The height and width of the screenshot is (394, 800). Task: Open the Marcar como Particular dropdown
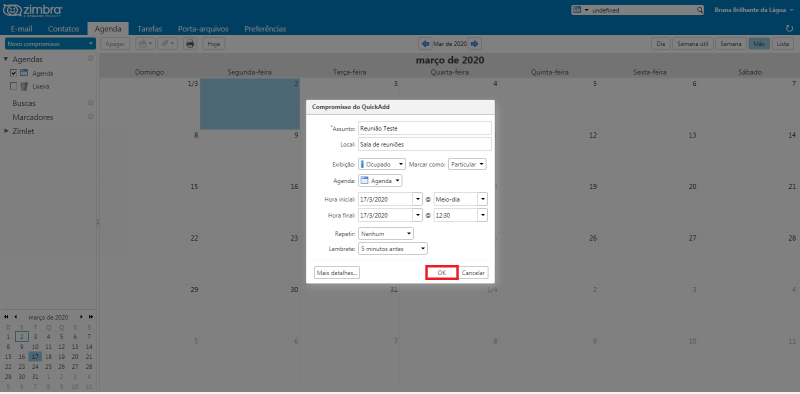pos(467,164)
